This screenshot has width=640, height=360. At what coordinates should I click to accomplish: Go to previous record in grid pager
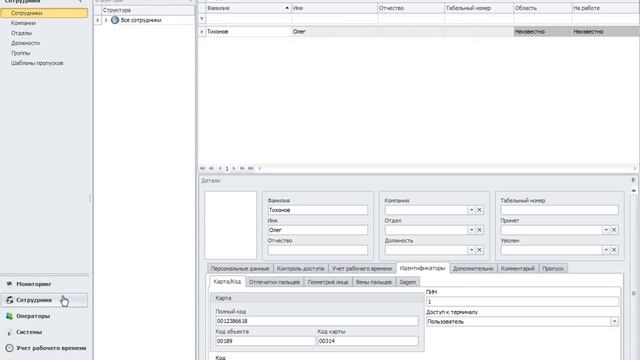(220, 168)
